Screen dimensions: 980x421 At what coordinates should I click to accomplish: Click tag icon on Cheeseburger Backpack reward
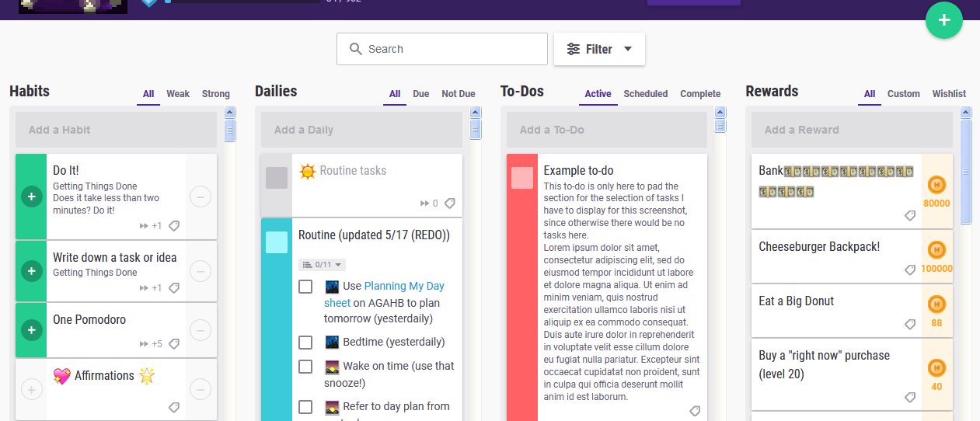point(910,270)
